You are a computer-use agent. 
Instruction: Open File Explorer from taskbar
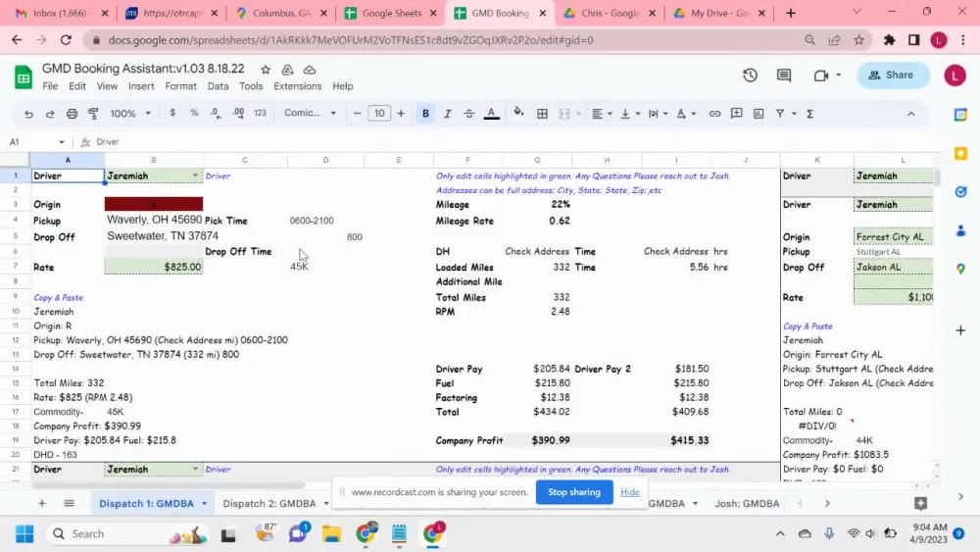(331, 534)
